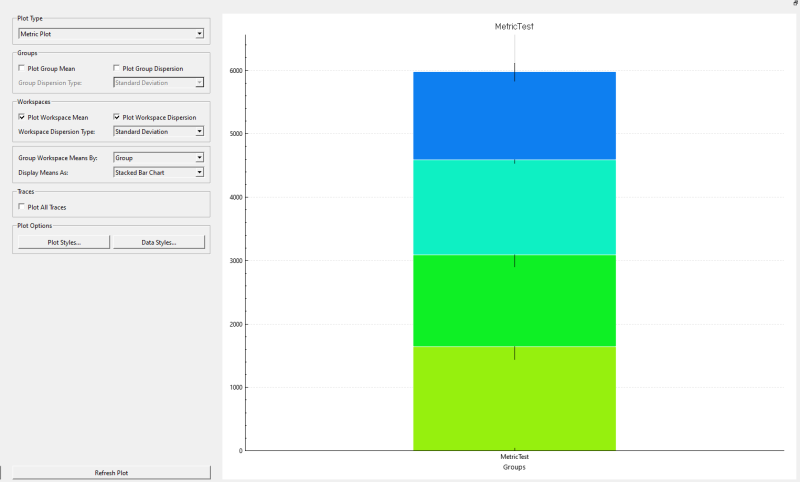Click the cyan bar segment
Image resolution: width=800 pixels, height=482 pixels.
(x=514, y=207)
